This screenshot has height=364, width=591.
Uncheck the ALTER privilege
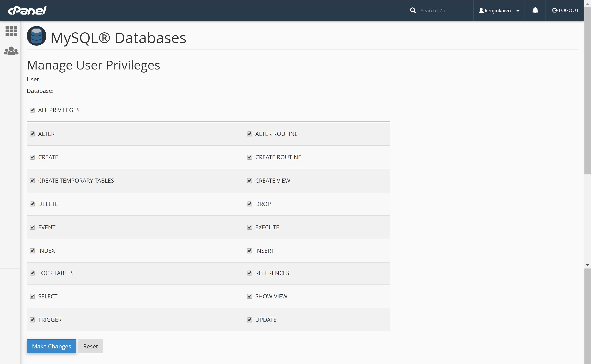coord(32,134)
